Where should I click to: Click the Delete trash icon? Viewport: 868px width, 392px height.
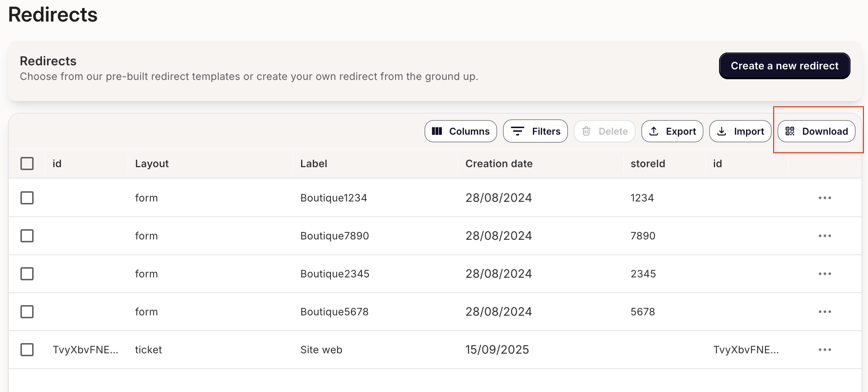coord(587,131)
